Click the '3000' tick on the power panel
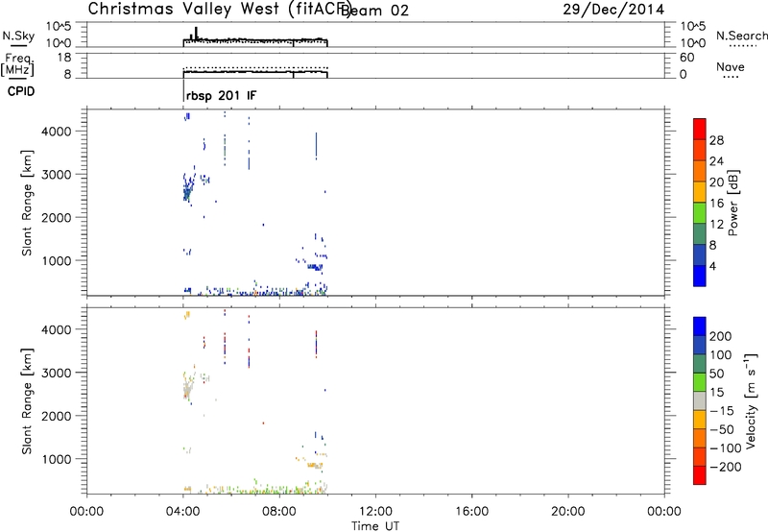 [x=58, y=175]
